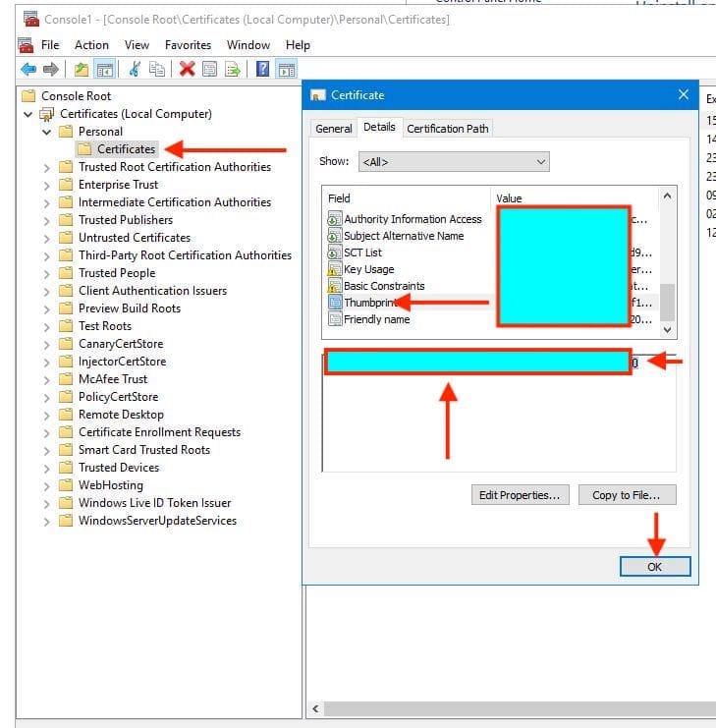Click the field list scroll up arrow
The height and width of the screenshot is (728, 716).
coord(668,196)
